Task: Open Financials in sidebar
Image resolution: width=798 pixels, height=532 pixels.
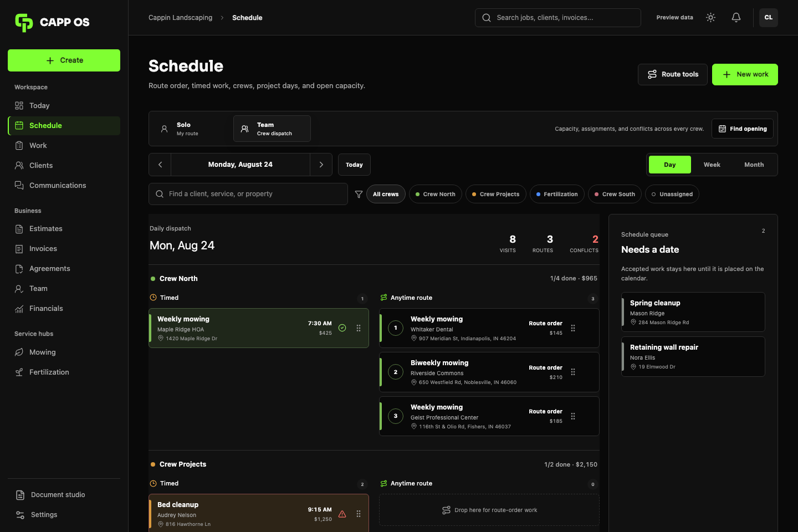Action: pyautogui.click(x=64, y=309)
